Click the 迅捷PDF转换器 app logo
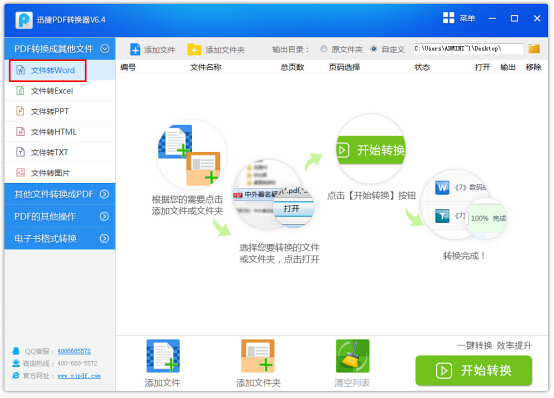The width and height of the screenshot is (554, 398). [x=24, y=20]
